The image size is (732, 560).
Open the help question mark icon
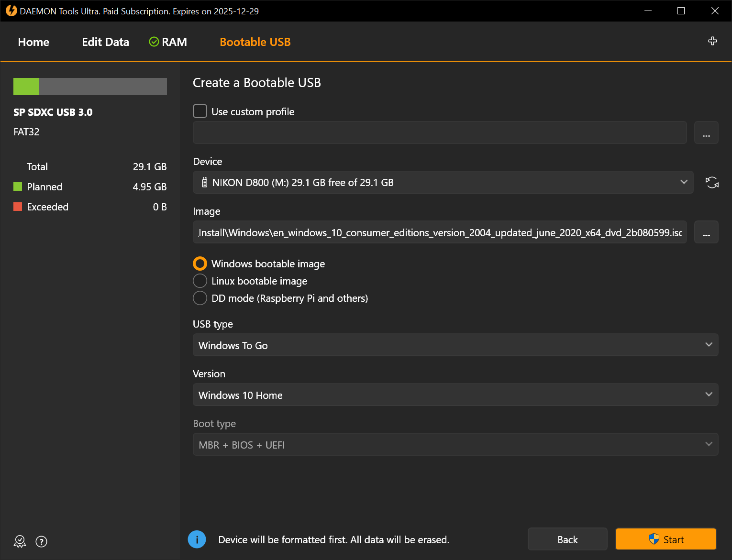[x=42, y=541]
